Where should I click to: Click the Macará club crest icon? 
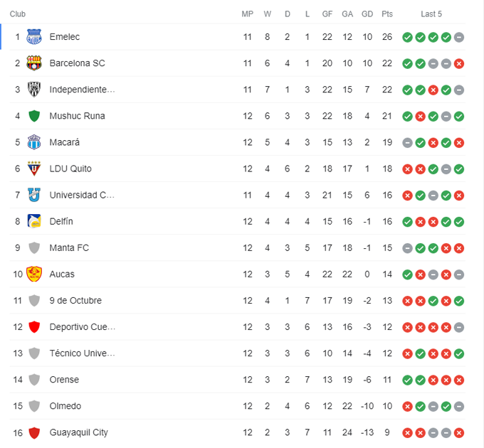coord(34,142)
